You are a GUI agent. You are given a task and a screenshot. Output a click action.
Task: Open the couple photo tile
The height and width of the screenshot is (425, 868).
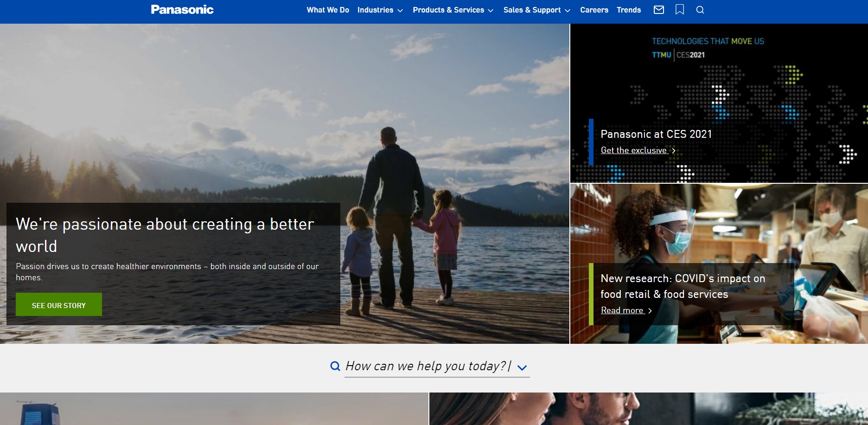pyautogui.click(x=649, y=409)
